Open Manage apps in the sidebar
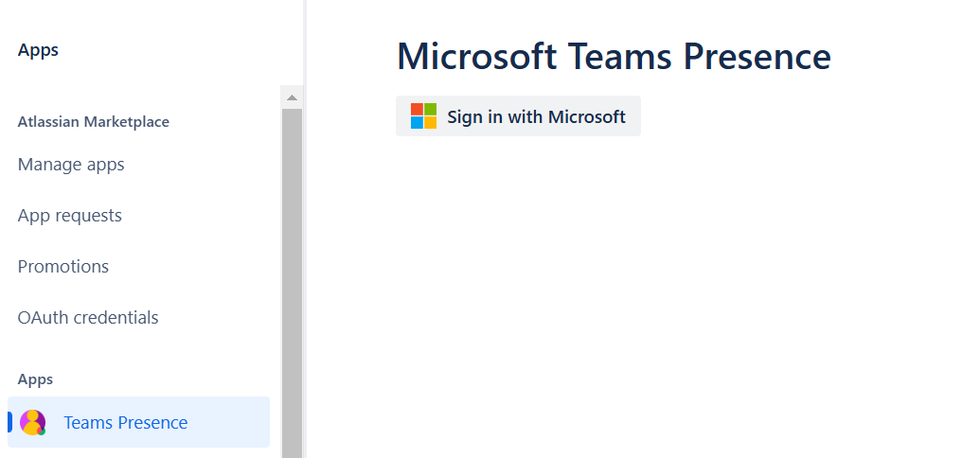 point(71,165)
